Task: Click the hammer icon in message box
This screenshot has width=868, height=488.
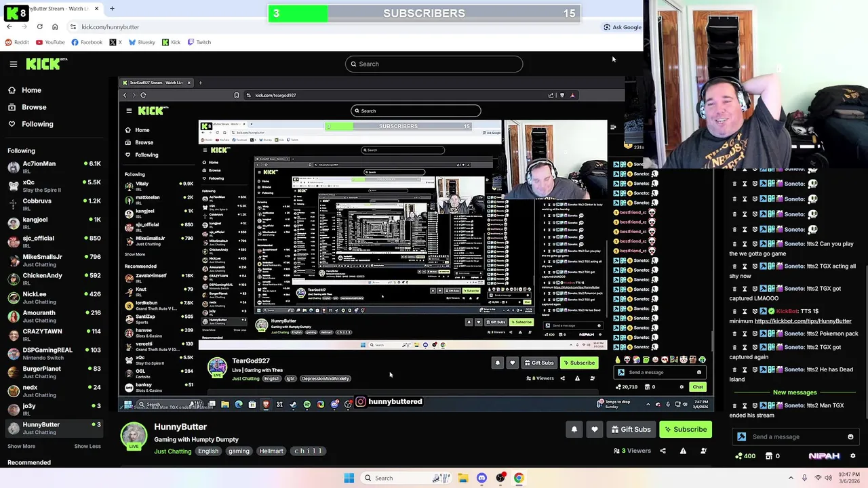Action: click(742, 437)
